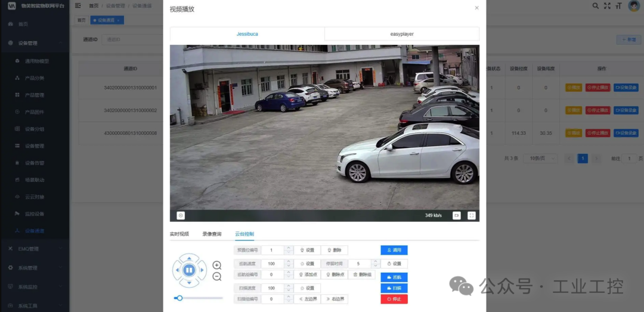Set 左边界 scan boundary

click(x=307, y=299)
